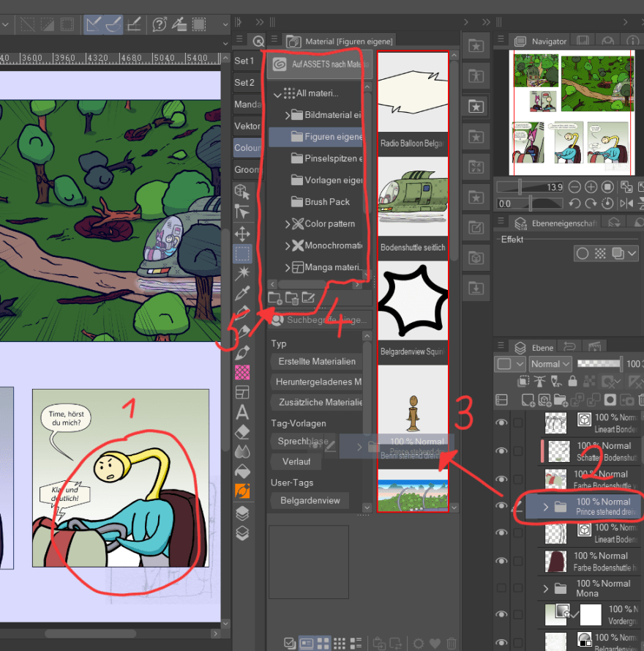Screen dimensions: 644x651
Task: Filter by Heruntergeladenes Material tag
Action: pyautogui.click(x=317, y=382)
